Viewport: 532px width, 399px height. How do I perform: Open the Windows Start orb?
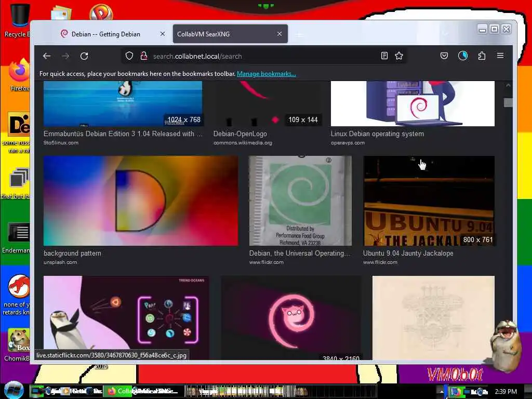[14, 391]
